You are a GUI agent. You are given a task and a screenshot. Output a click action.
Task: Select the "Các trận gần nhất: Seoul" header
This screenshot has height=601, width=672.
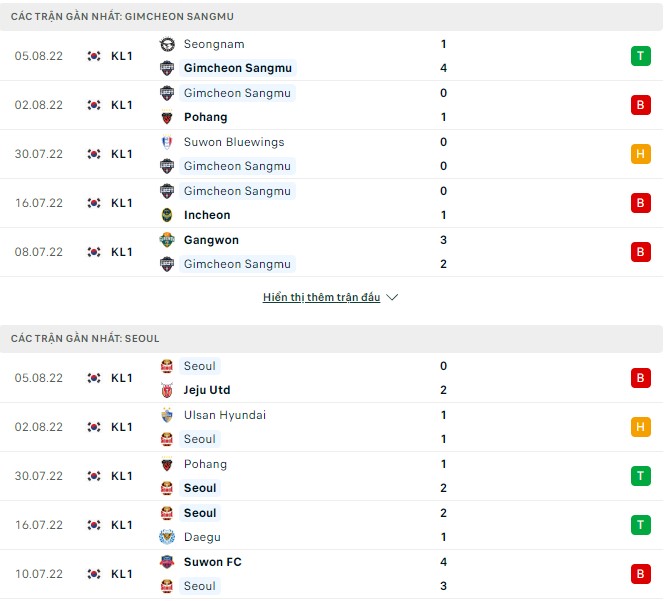point(85,339)
